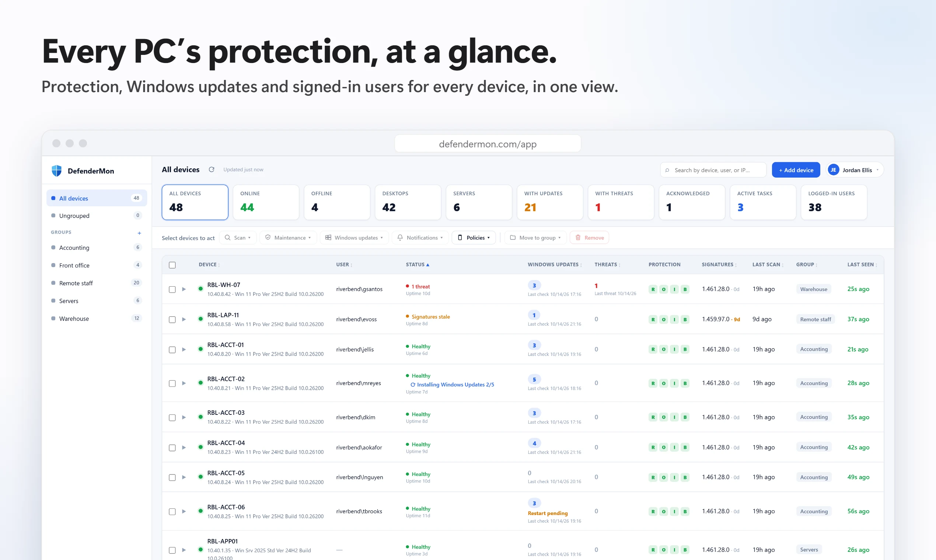Click the Remove button
The image size is (936, 560).
589,238
